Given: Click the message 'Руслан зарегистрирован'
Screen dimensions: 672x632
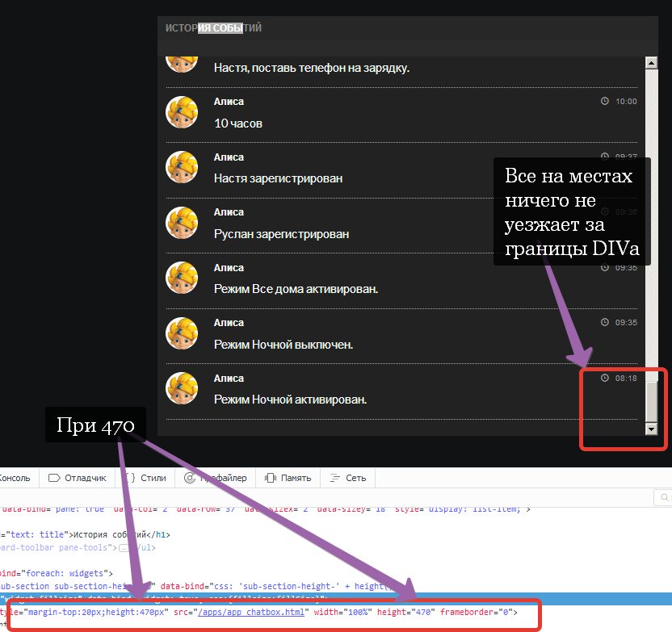Looking at the screenshot, I should (282, 234).
